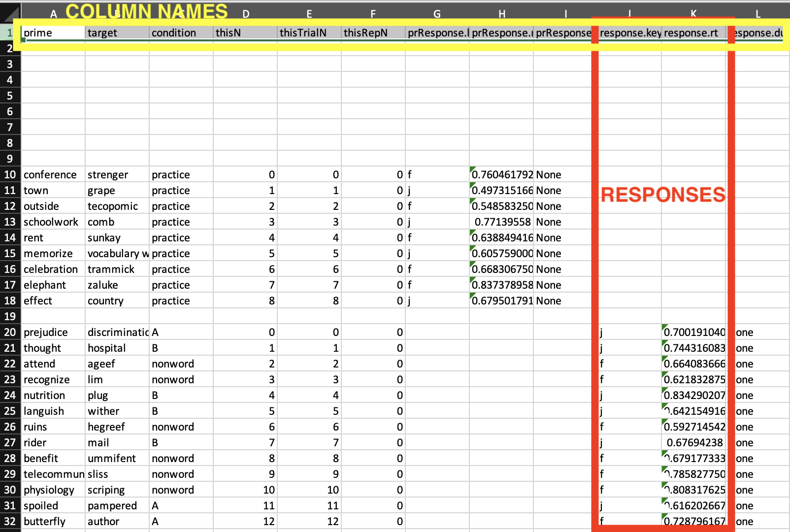Select row header 20
This screenshot has width=790, height=532.
point(10,332)
